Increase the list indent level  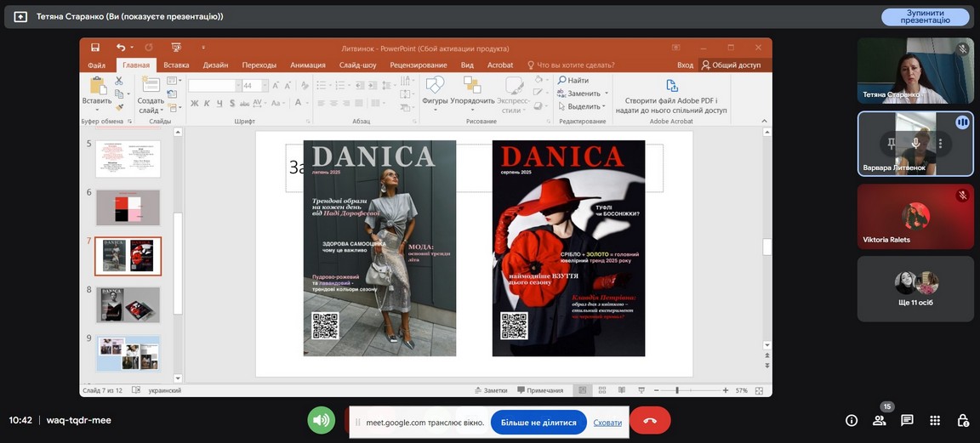(373, 86)
